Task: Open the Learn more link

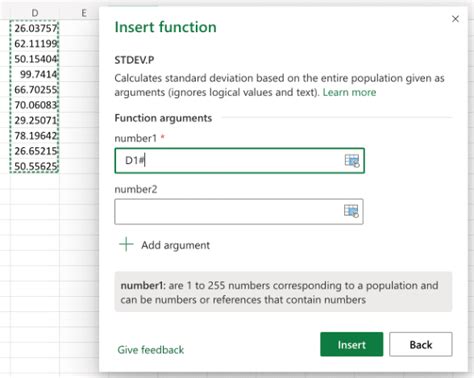Action: (349, 92)
